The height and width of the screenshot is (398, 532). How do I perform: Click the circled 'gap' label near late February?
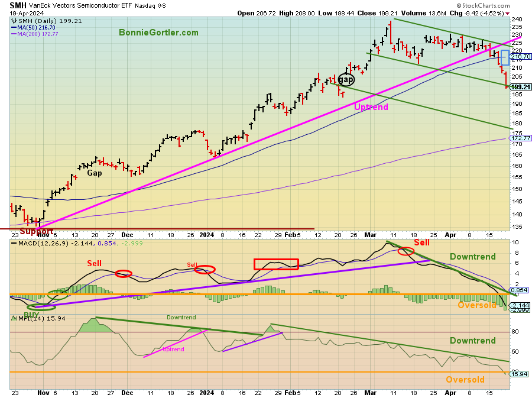pos(346,80)
